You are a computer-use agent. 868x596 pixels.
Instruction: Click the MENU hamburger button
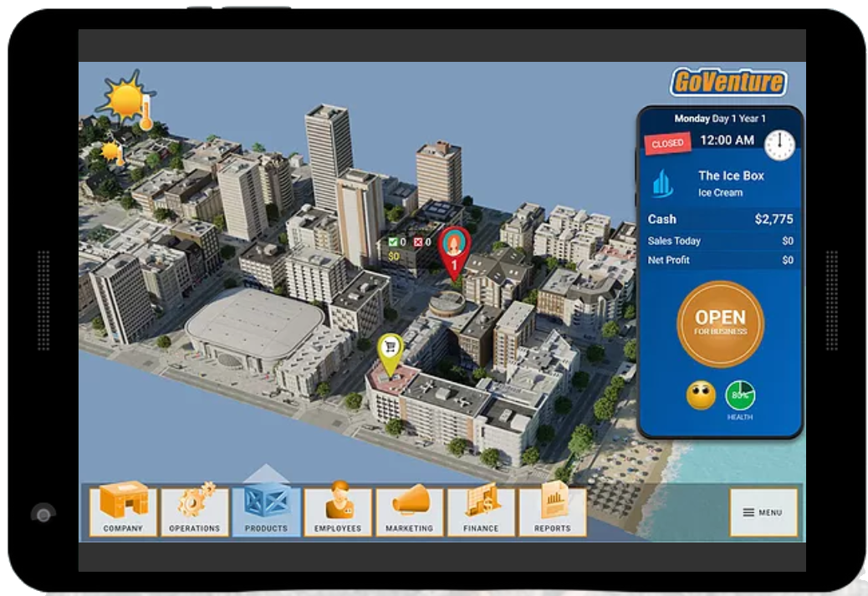pos(763,512)
